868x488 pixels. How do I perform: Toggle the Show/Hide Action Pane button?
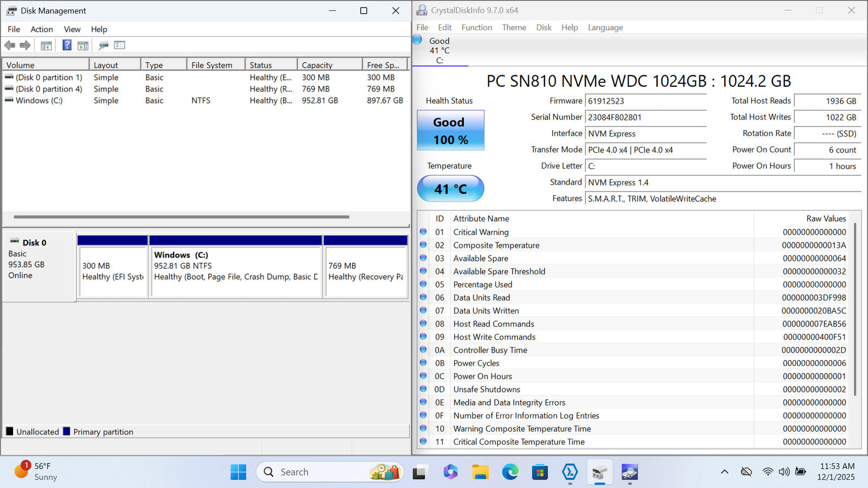coord(83,46)
